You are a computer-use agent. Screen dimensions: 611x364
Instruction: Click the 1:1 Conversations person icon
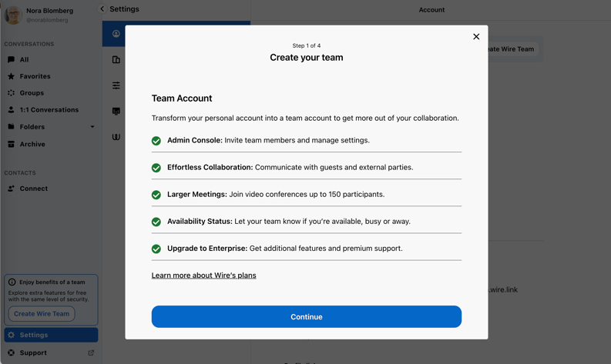point(11,110)
